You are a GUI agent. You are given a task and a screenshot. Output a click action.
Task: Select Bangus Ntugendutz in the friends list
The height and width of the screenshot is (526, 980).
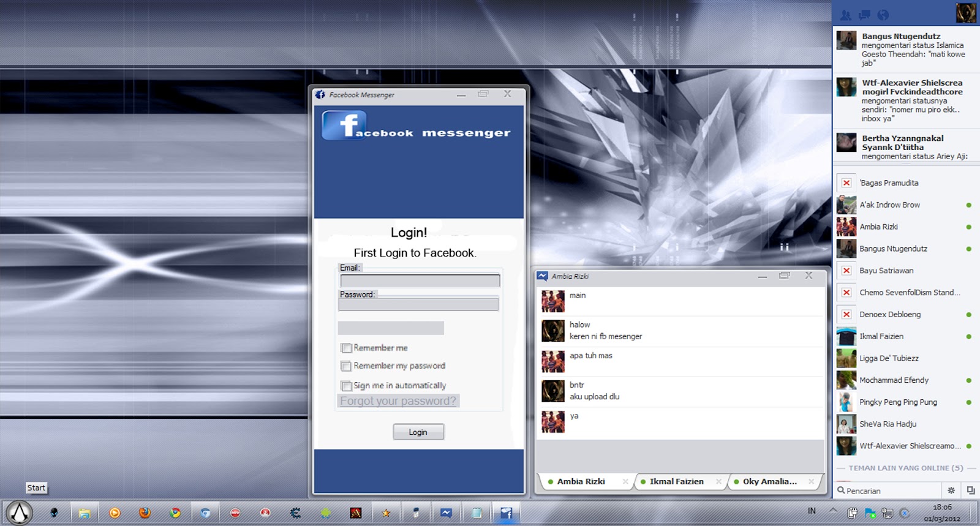(x=905, y=249)
